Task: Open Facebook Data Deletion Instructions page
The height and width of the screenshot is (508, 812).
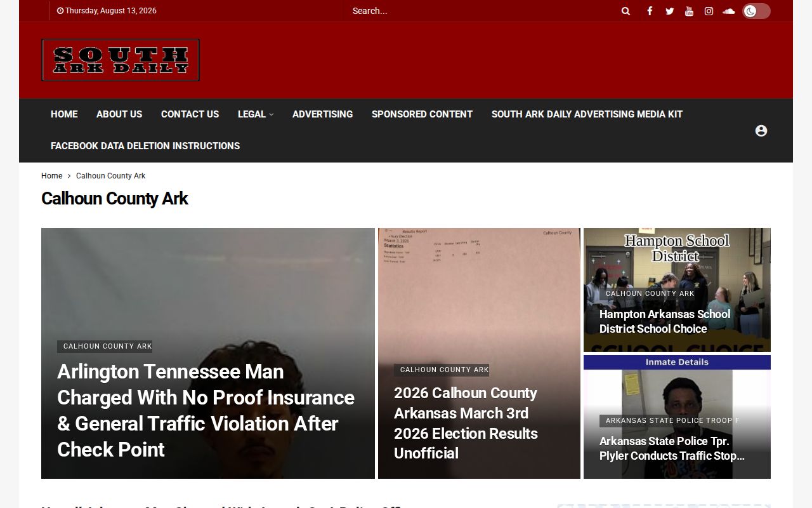Action: [145, 146]
